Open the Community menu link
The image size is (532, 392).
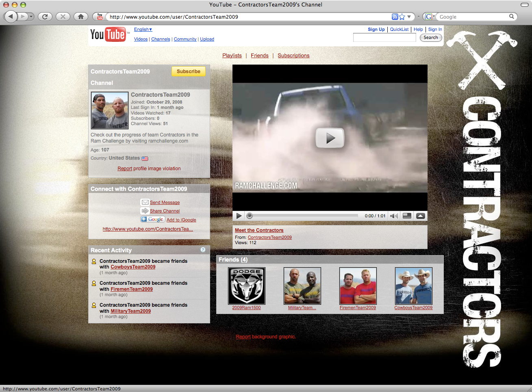[185, 39]
